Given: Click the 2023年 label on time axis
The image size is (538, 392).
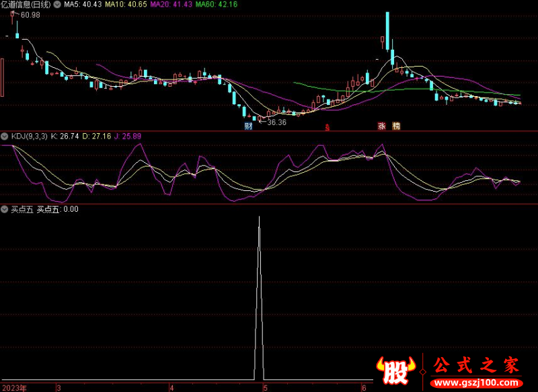Looking at the screenshot, I should pos(14,388).
